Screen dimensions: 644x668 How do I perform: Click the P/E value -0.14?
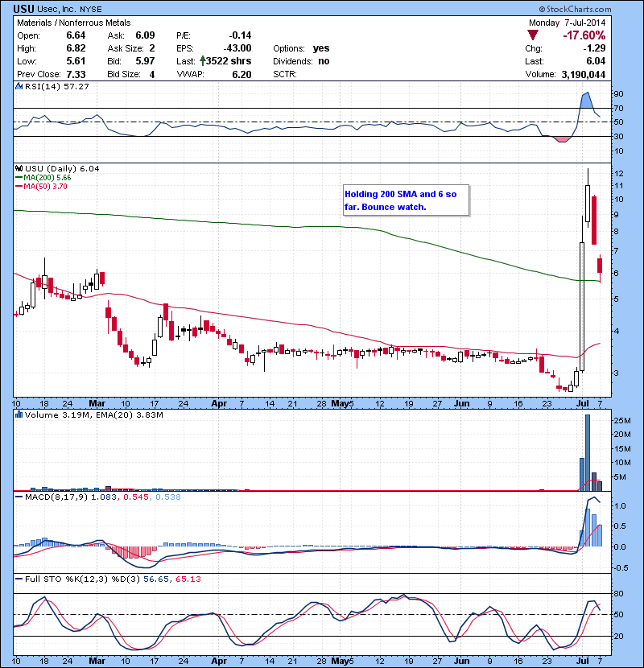point(240,35)
